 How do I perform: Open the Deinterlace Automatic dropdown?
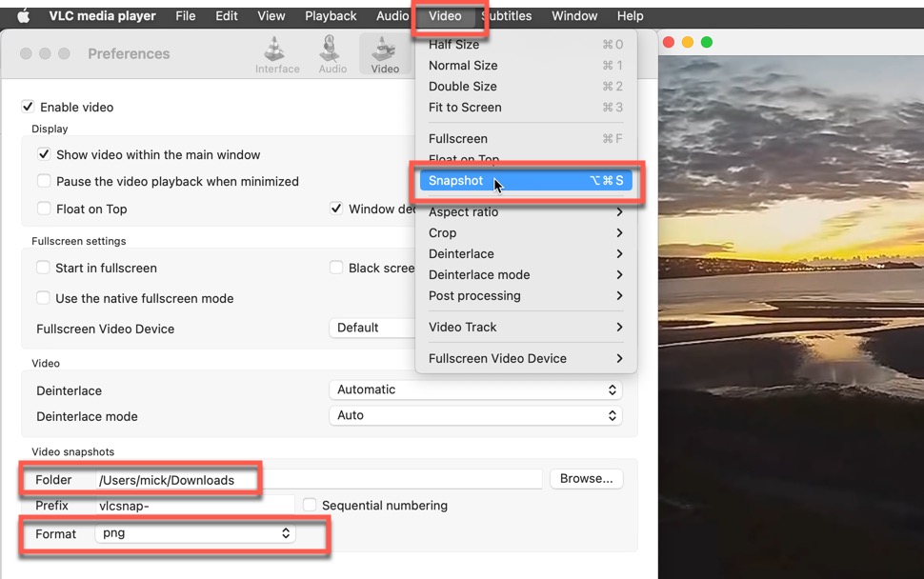(475, 389)
